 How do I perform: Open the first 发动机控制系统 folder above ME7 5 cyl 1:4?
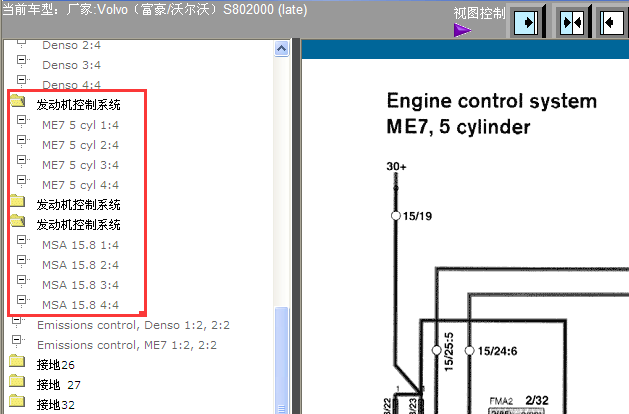click(x=18, y=100)
